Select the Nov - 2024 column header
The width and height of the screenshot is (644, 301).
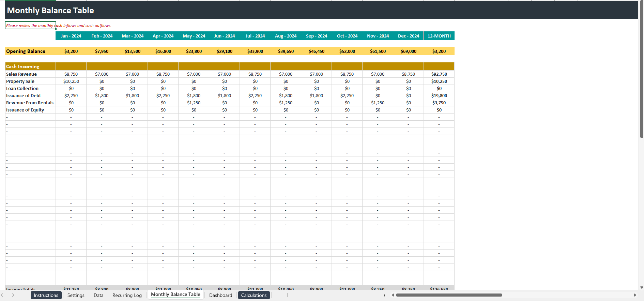(378, 36)
